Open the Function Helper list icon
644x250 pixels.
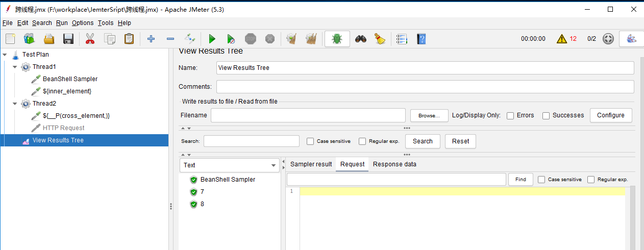point(402,39)
